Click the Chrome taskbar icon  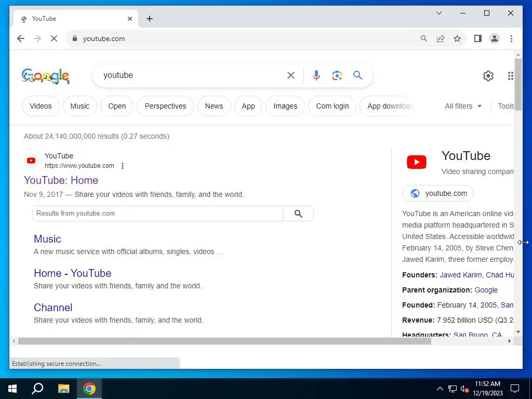89,389
